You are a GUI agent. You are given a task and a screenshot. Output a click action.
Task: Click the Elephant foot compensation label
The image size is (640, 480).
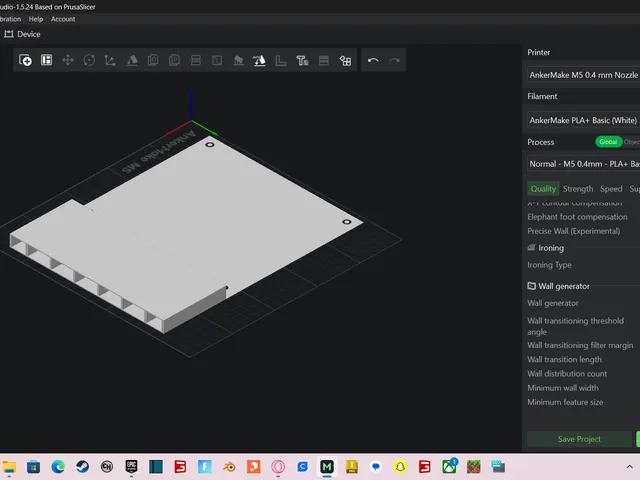(x=577, y=217)
